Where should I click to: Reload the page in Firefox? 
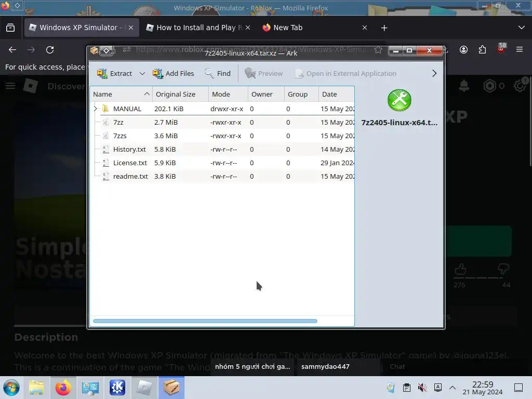click(50, 50)
